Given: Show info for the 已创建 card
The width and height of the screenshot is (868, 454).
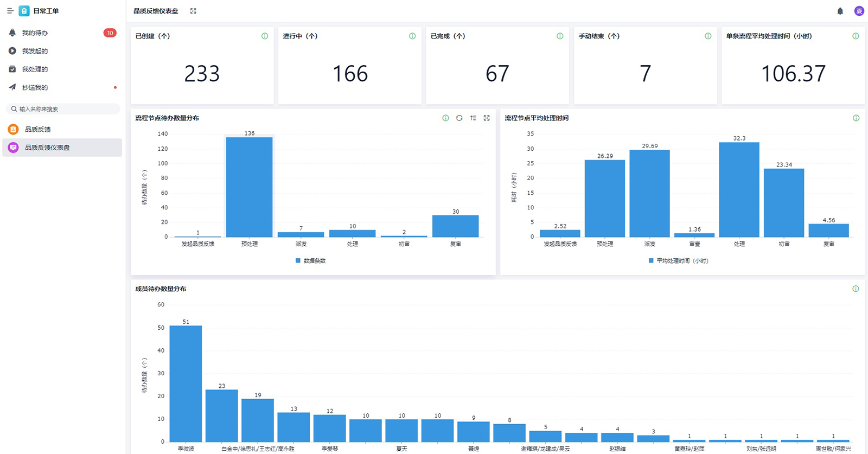Looking at the screenshot, I should [265, 36].
